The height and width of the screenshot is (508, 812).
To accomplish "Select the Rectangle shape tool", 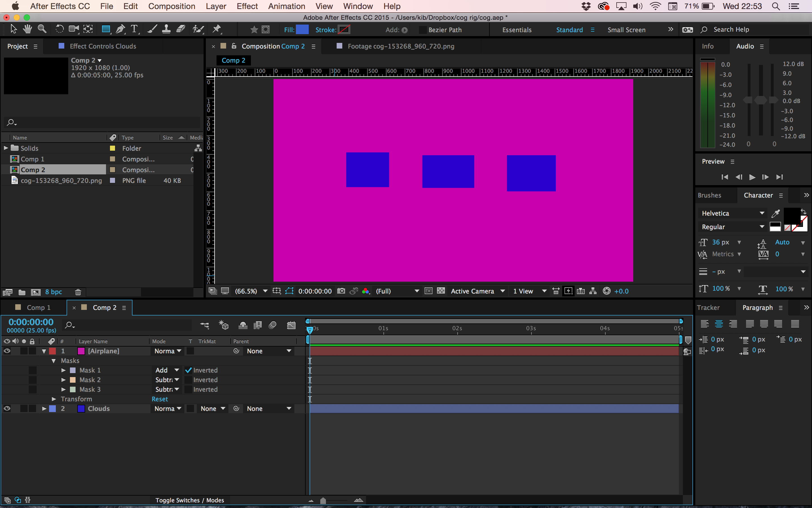I will [106, 29].
